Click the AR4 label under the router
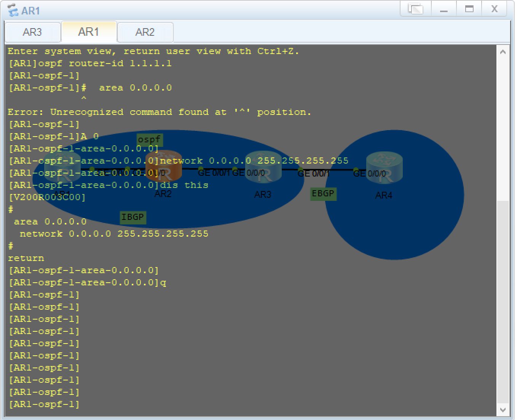 (x=384, y=196)
